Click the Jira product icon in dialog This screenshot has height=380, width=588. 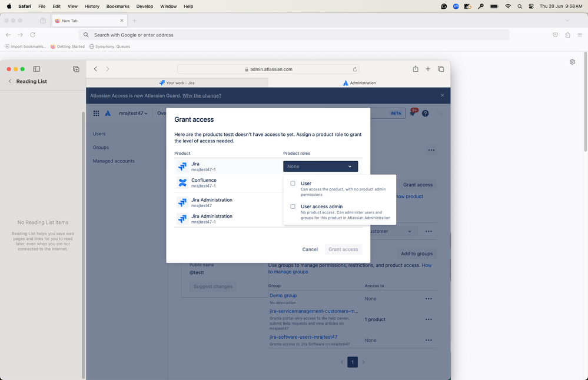point(182,166)
